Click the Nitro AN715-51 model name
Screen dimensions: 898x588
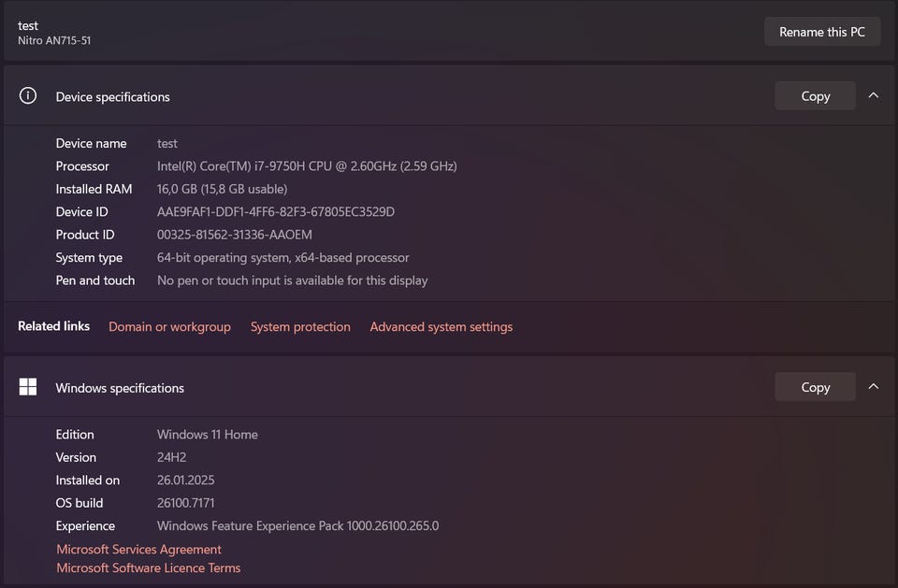(x=54, y=41)
